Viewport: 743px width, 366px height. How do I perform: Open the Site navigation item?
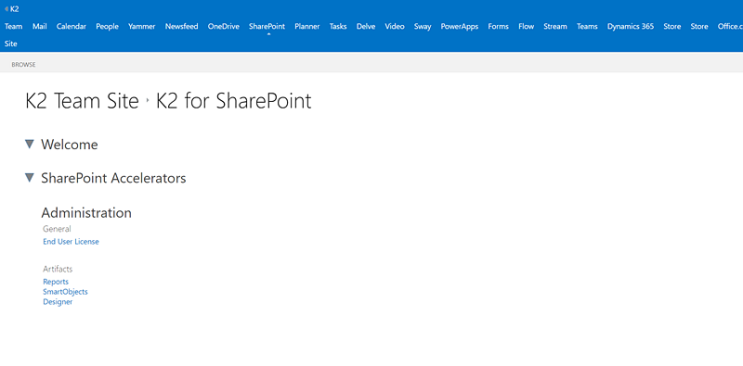(x=11, y=44)
